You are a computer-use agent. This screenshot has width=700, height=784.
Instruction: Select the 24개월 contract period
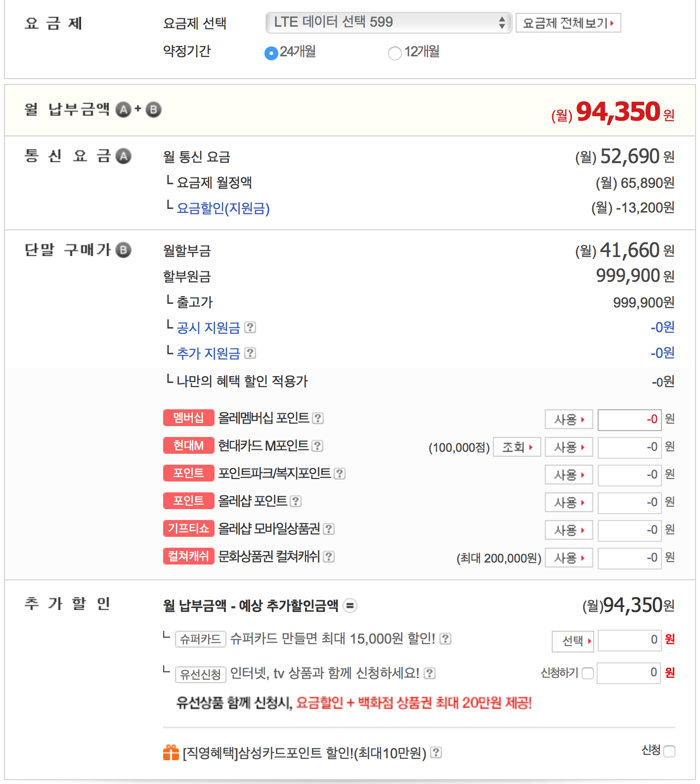(x=271, y=53)
